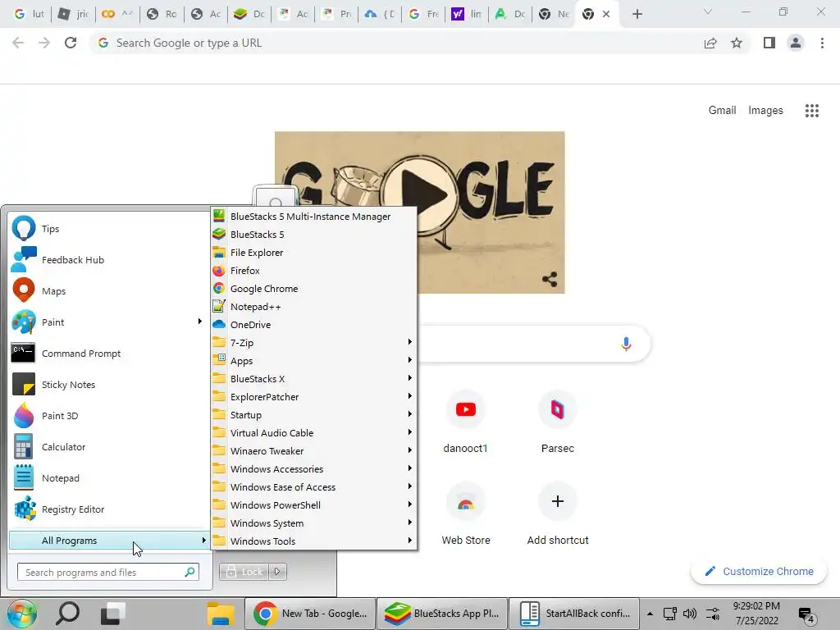Open Parsec shortcut

click(558, 423)
